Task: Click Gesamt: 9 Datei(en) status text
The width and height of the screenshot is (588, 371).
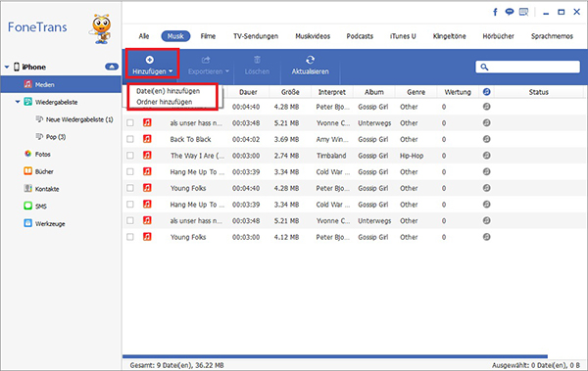Action: (x=176, y=365)
